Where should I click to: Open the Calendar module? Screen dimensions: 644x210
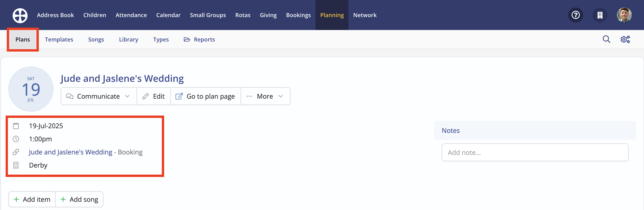[x=168, y=15]
